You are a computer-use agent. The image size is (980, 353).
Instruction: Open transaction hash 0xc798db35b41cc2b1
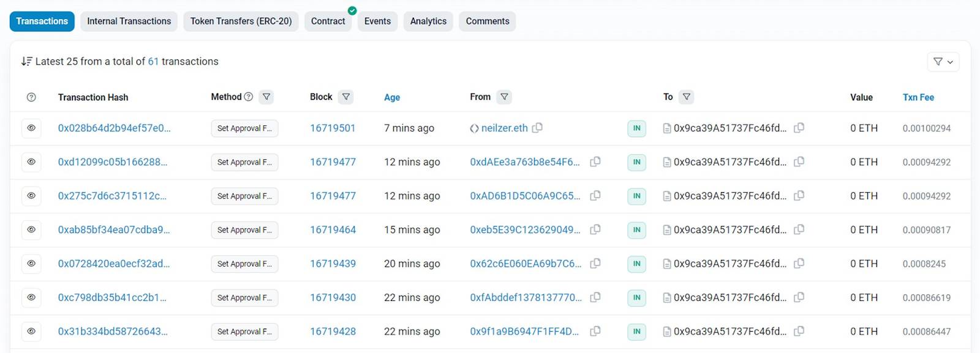coord(112,298)
